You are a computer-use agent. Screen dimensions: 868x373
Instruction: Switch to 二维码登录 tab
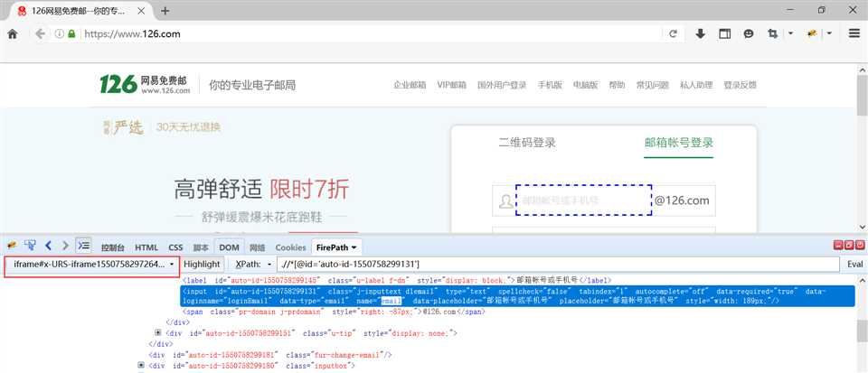[527, 143]
